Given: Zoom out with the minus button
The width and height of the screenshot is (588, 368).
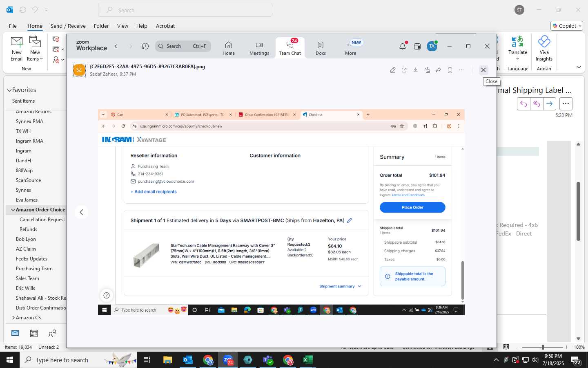Looking at the screenshot, I should point(519,347).
